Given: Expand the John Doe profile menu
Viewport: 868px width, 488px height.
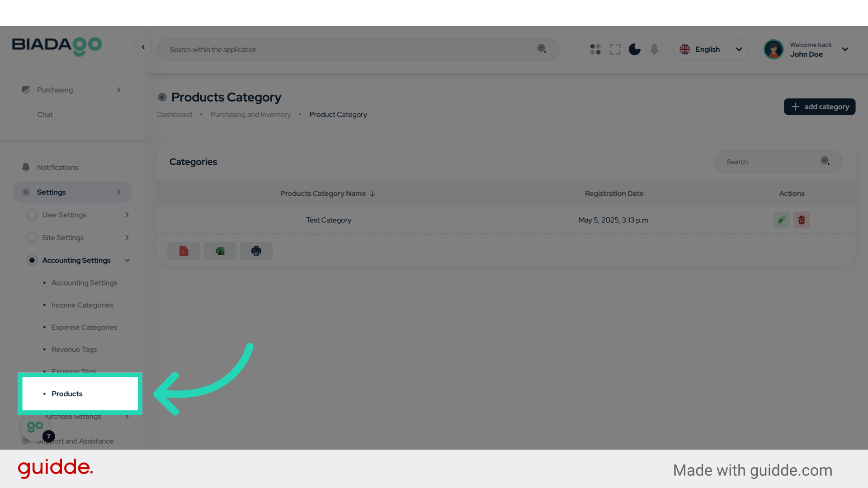Looking at the screenshot, I should (845, 49).
